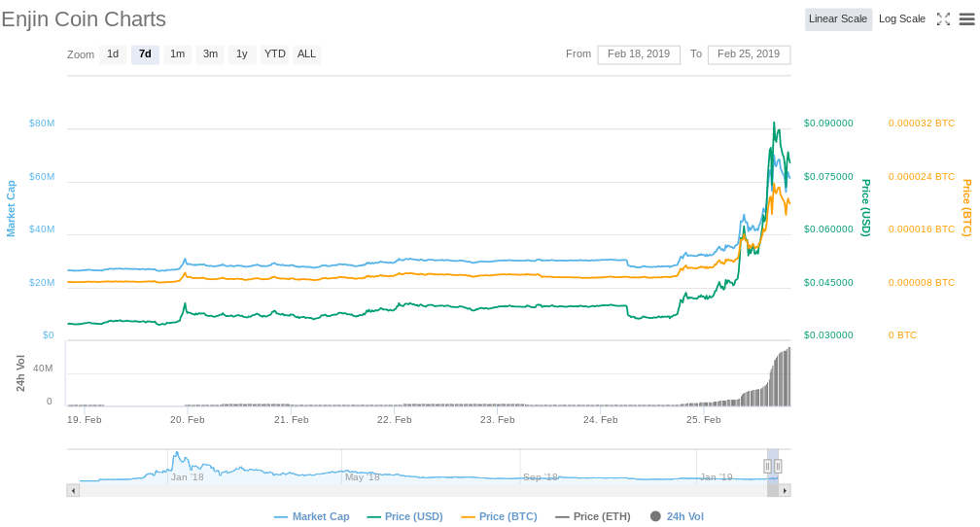Set zoom to 1y
Screen dimensions: 980x527
click(242, 54)
